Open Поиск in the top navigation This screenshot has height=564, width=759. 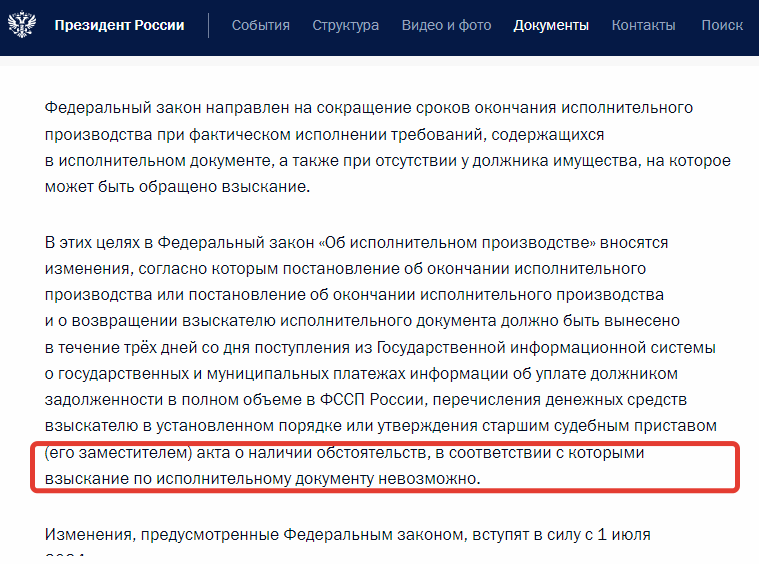pos(722,25)
